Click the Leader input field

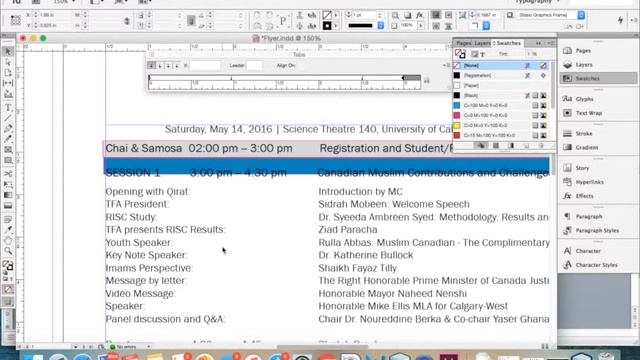coord(254,65)
